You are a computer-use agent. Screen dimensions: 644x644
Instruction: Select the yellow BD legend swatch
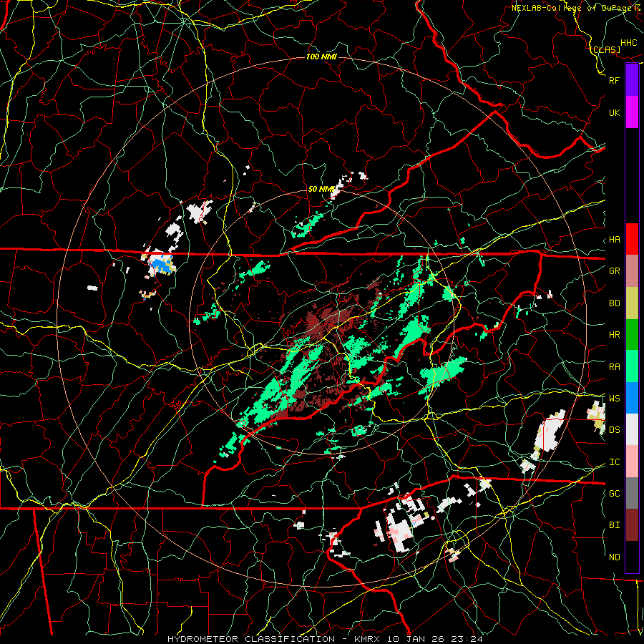coord(632,303)
